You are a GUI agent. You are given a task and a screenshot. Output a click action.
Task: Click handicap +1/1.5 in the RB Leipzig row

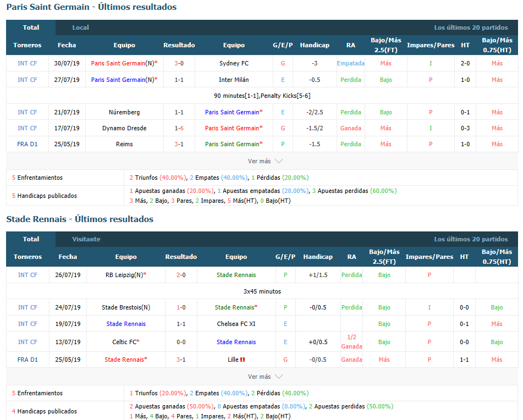[318, 275]
